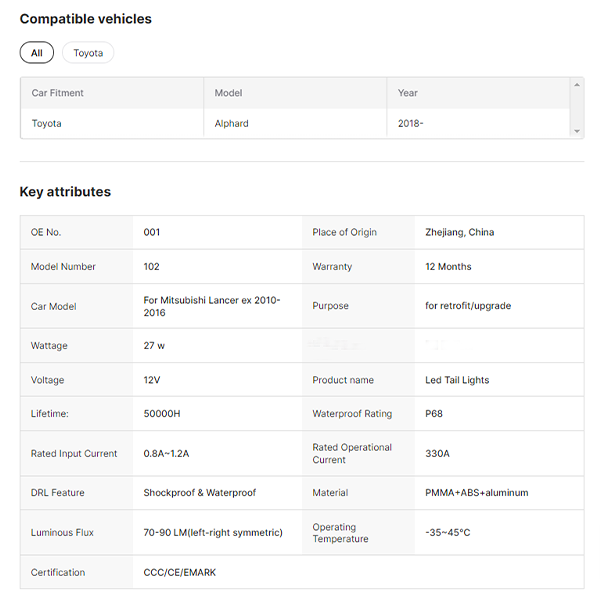Click the Voltage value 12V
Screen dimensions: 600x600
(152, 380)
